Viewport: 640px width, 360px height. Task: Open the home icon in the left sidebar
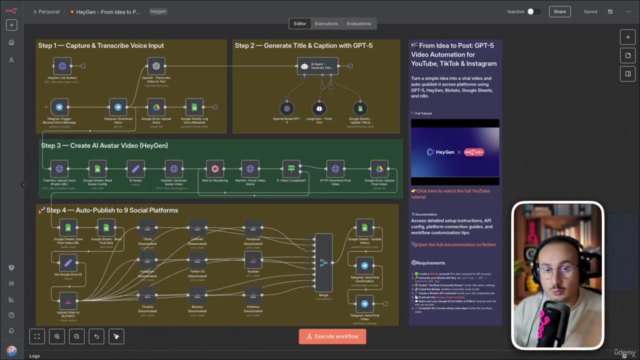pyautogui.click(x=11, y=42)
